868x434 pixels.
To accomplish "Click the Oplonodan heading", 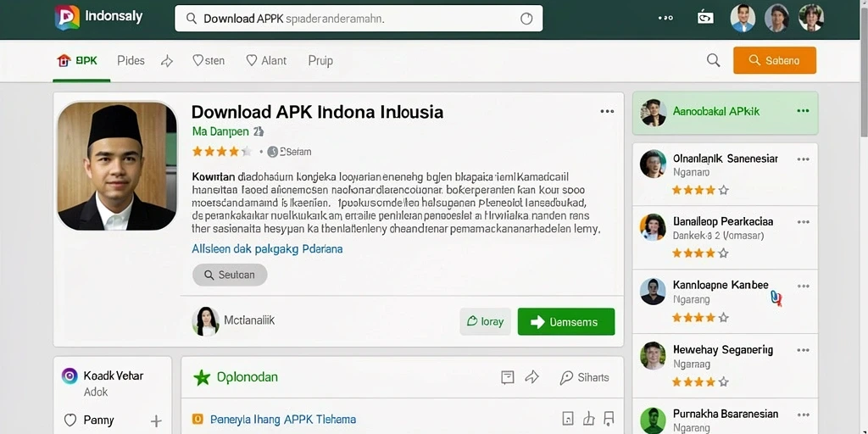I will click(x=248, y=377).
